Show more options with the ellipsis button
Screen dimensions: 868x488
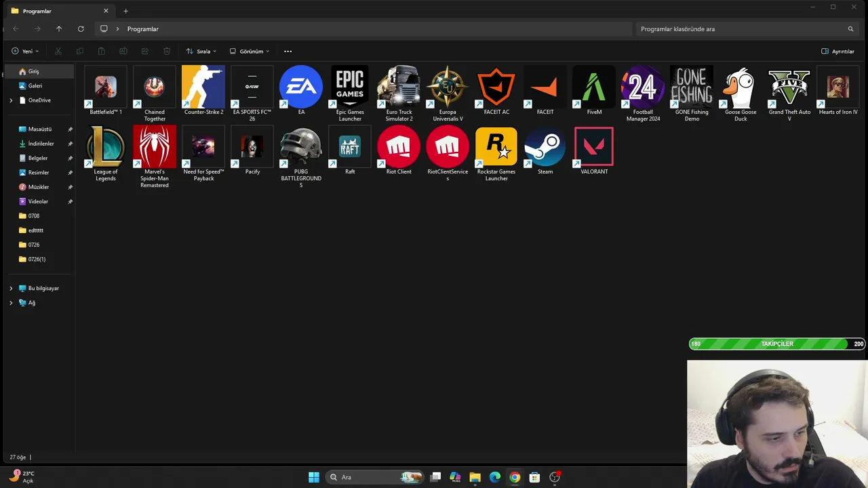pos(288,52)
